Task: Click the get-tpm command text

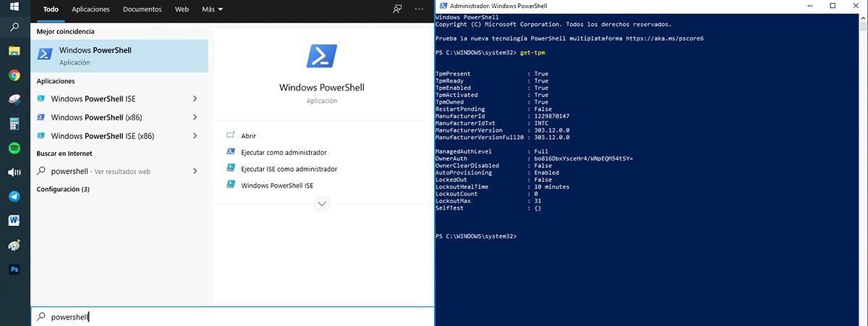Action: click(x=533, y=53)
